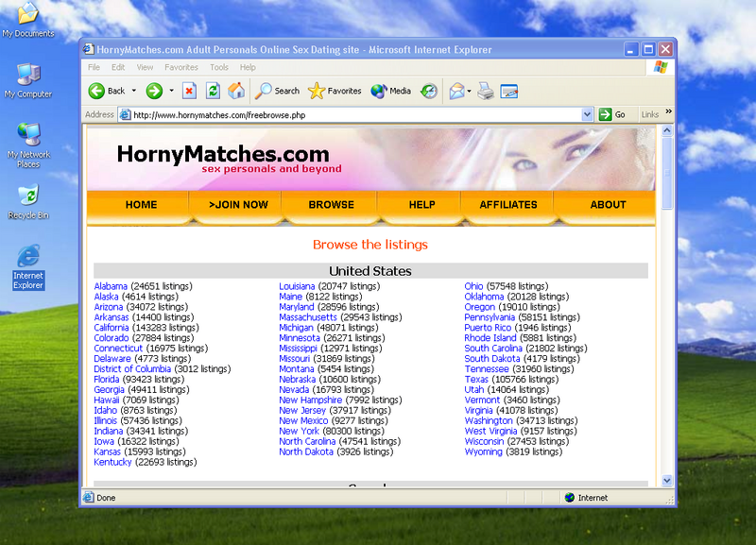The height and width of the screenshot is (545, 756).
Task: Go to the HOME navigation tab
Action: 141,205
